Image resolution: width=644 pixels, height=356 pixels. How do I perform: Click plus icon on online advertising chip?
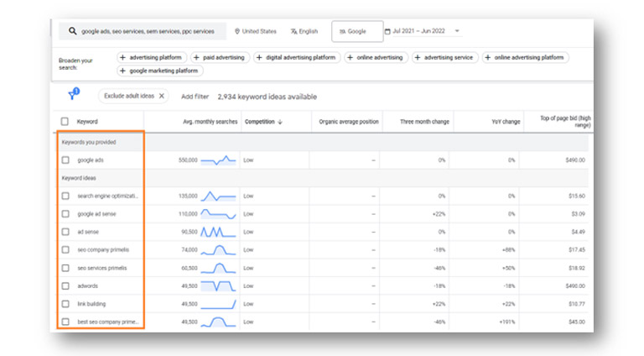350,58
